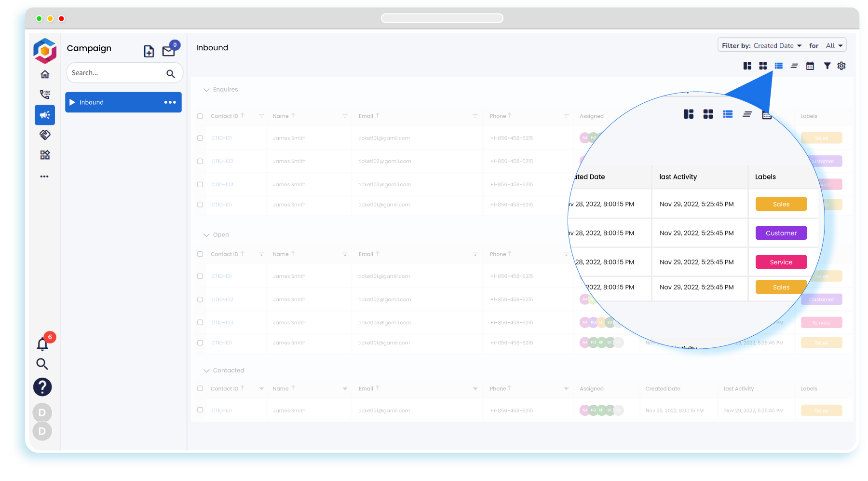Open table settings gear icon
The width and height of the screenshot is (868, 481).
tap(841, 66)
